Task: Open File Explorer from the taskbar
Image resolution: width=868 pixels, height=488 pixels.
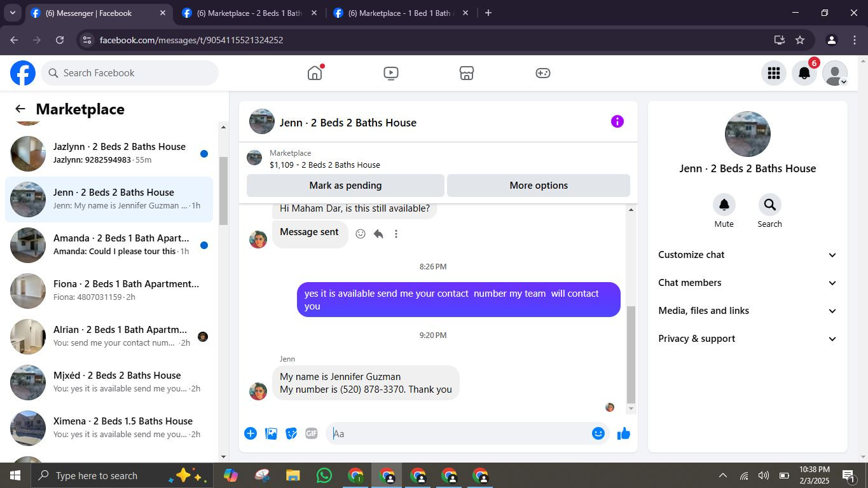Action: click(293, 475)
